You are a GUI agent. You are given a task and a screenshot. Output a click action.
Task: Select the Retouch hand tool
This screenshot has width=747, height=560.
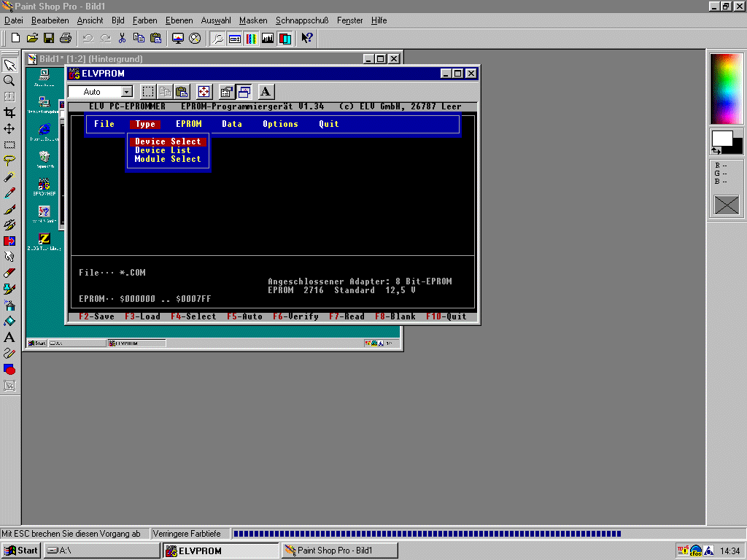pos(9,257)
